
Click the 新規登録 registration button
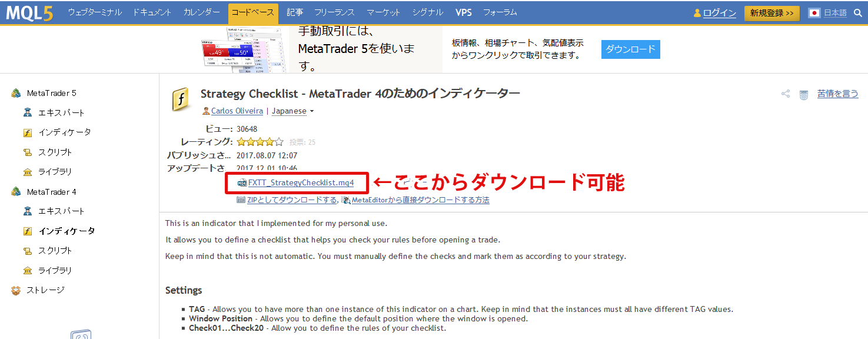click(x=771, y=12)
